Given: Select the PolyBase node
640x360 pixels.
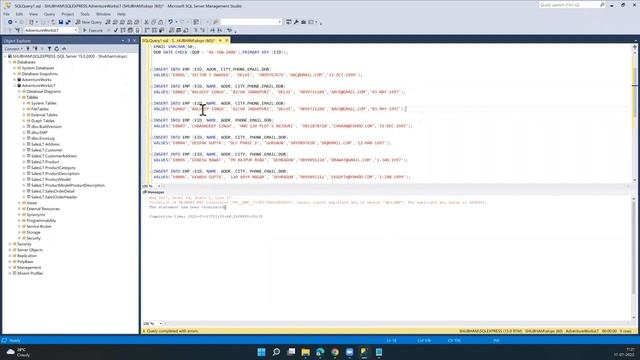Looking at the screenshot, I should [25, 262].
